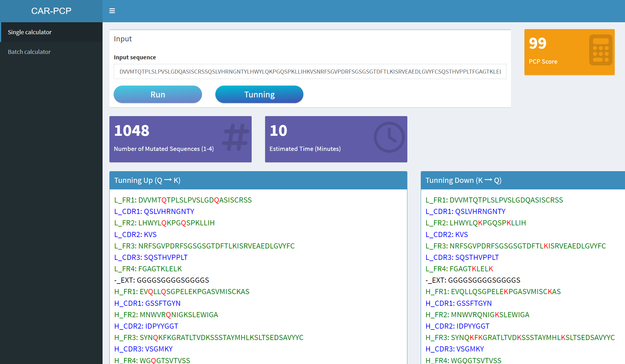Open the Batch calculator menu item
This screenshot has width=625, height=364.
click(29, 52)
